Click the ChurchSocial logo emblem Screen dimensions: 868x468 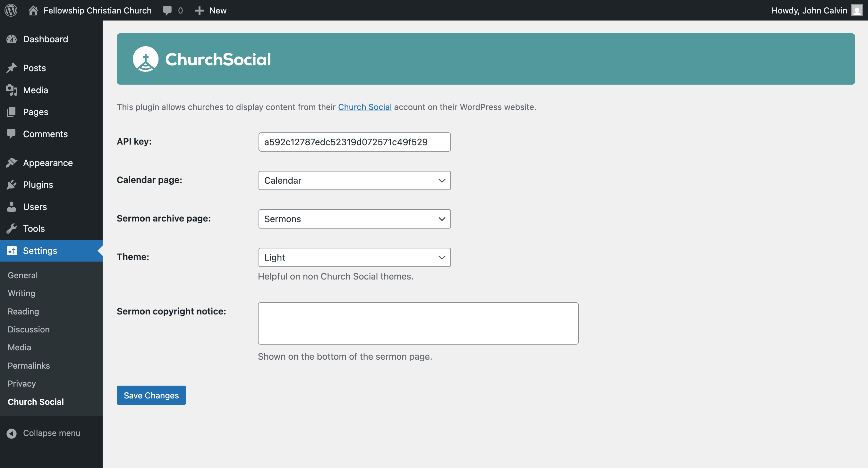click(146, 59)
